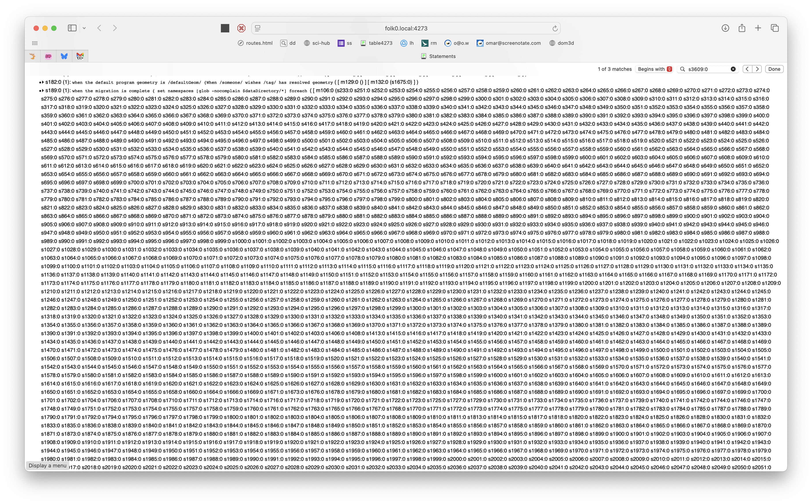Reload the page with the refresh icon
The width and height of the screenshot is (812, 504).
555,28
